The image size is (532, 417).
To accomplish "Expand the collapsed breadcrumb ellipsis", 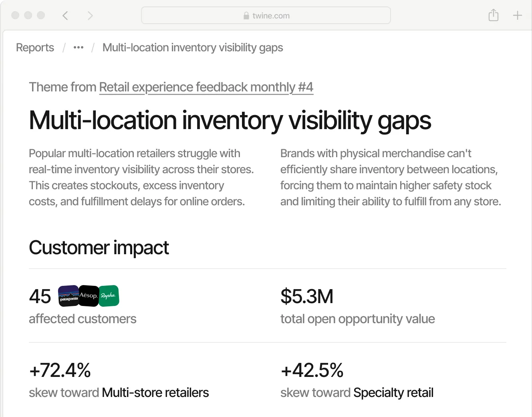I will click(x=78, y=47).
